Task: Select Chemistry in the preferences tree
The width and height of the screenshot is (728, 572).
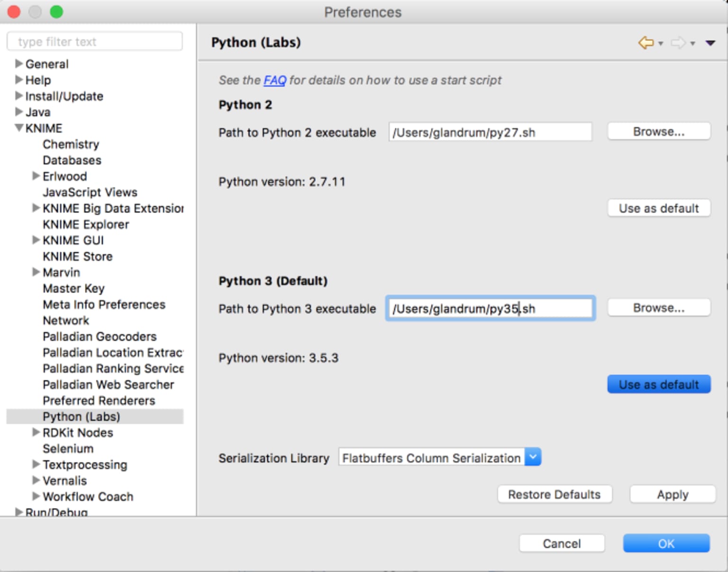Action: (x=71, y=144)
